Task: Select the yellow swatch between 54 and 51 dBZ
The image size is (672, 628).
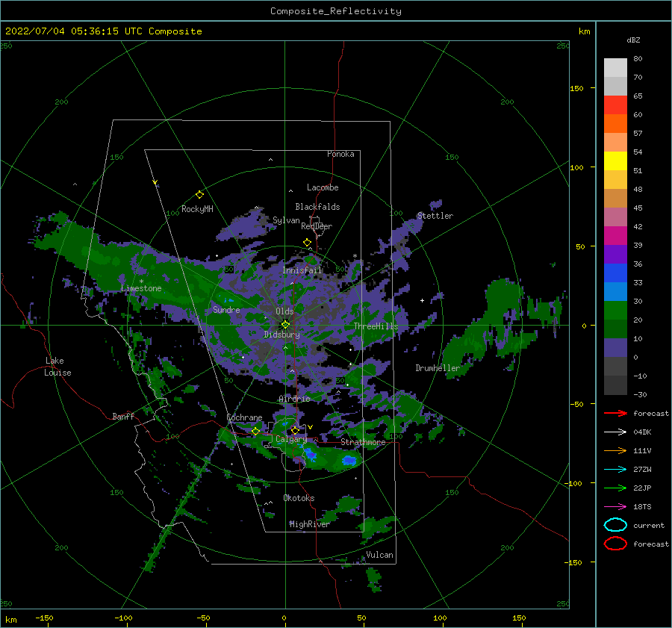Action: tap(615, 161)
